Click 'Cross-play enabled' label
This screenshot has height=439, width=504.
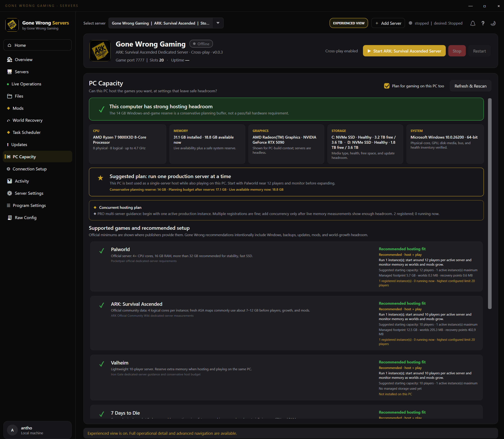click(341, 51)
